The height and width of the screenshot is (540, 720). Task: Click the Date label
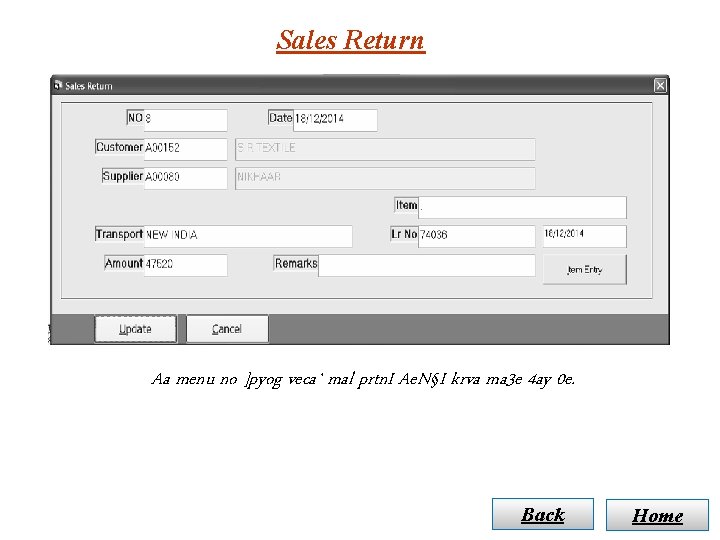[281, 118]
